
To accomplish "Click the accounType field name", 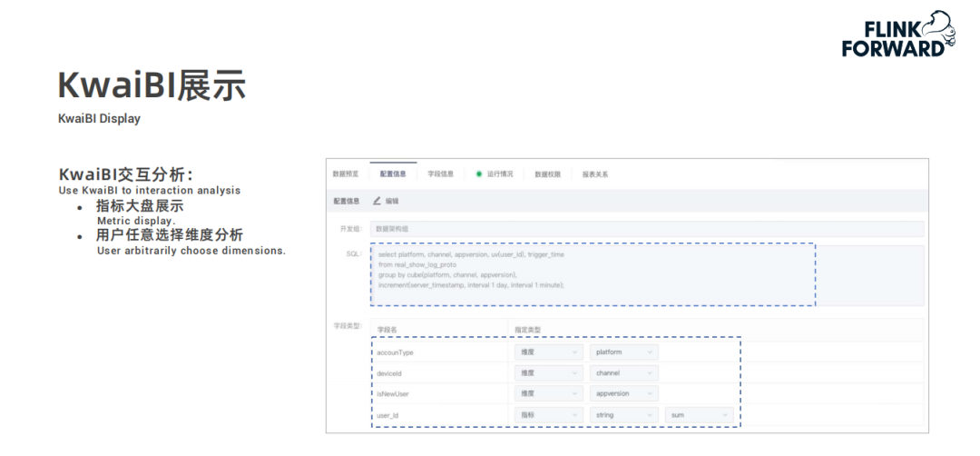I will pos(395,352).
